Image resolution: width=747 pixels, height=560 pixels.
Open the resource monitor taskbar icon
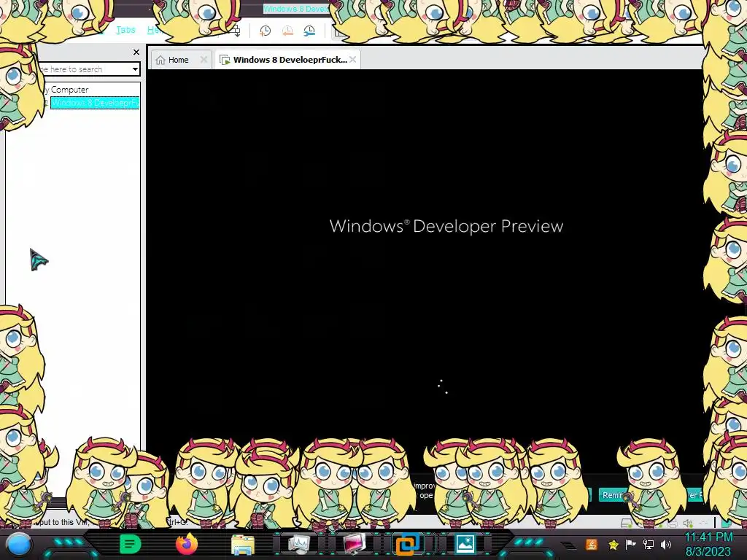298,544
